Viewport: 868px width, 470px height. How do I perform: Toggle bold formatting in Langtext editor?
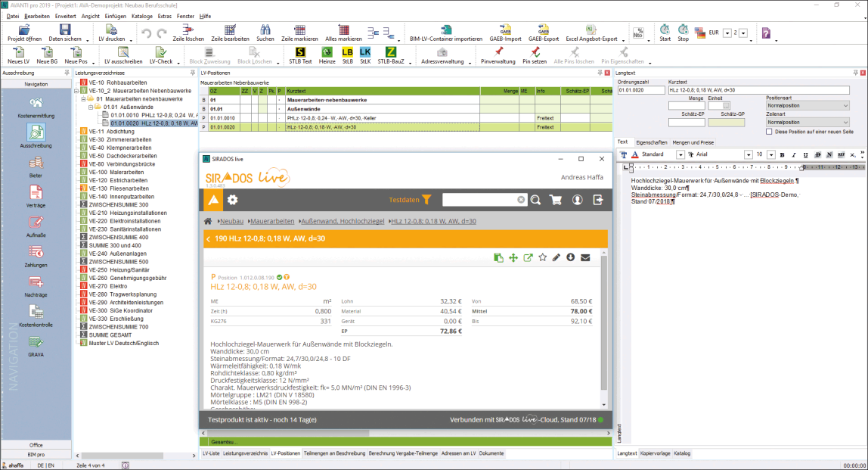(x=783, y=154)
